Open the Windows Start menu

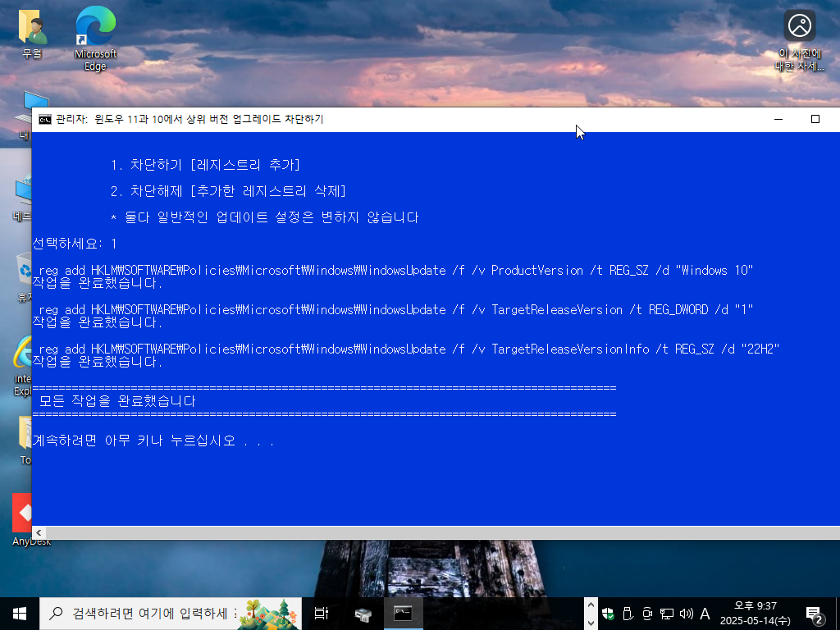(x=20, y=614)
